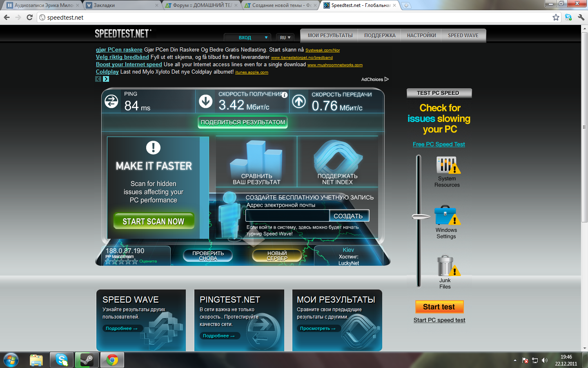Close the Speedtest.net browser tab

pyautogui.click(x=394, y=5)
